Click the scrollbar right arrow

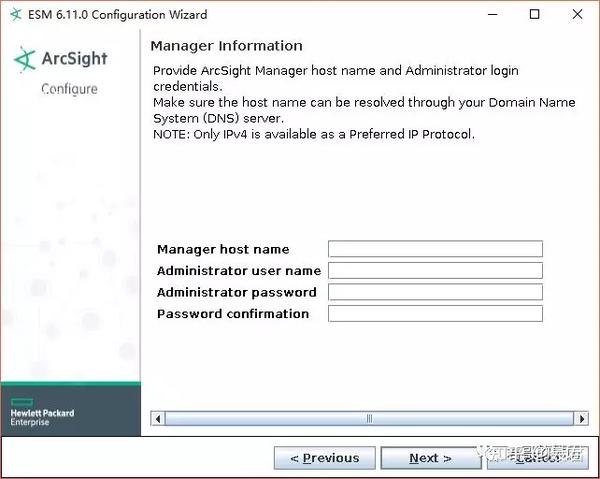coord(582,418)
